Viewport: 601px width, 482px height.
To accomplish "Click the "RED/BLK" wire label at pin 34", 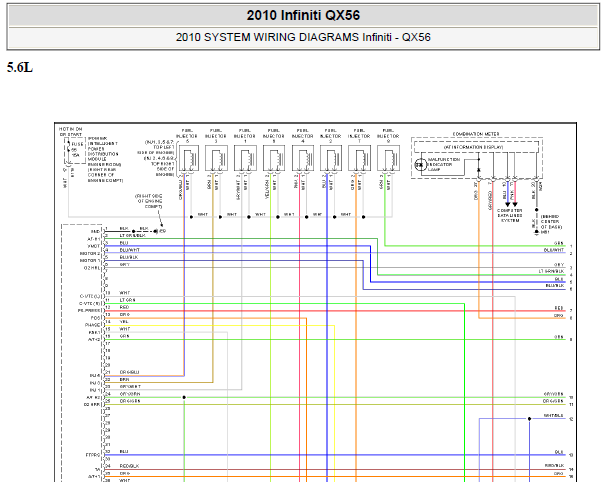I will pyautogui.click(x=129, y=466).
